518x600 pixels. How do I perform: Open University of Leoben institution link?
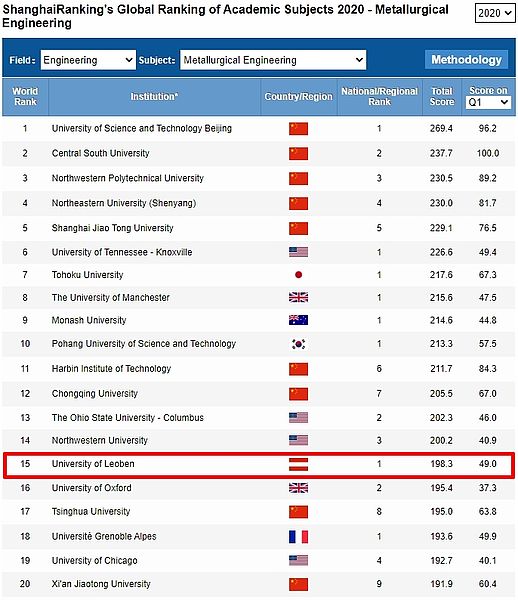[x=93, y=464]
